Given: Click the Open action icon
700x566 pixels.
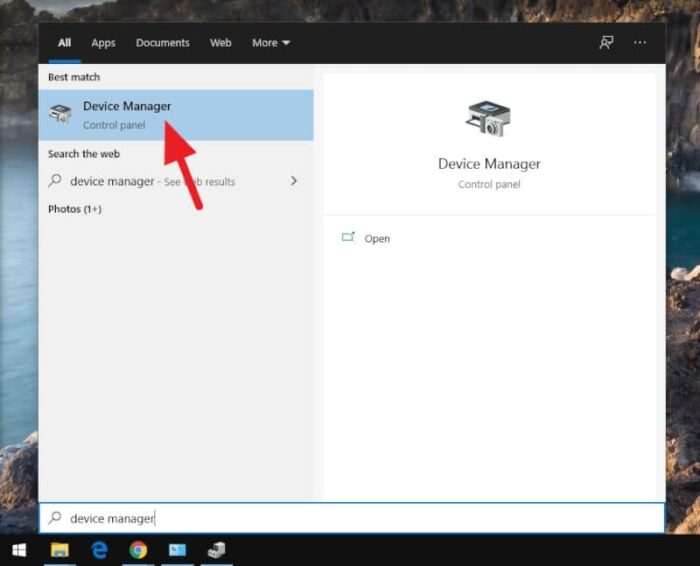Looking at the screenshot, I should (x=348, y=237).
